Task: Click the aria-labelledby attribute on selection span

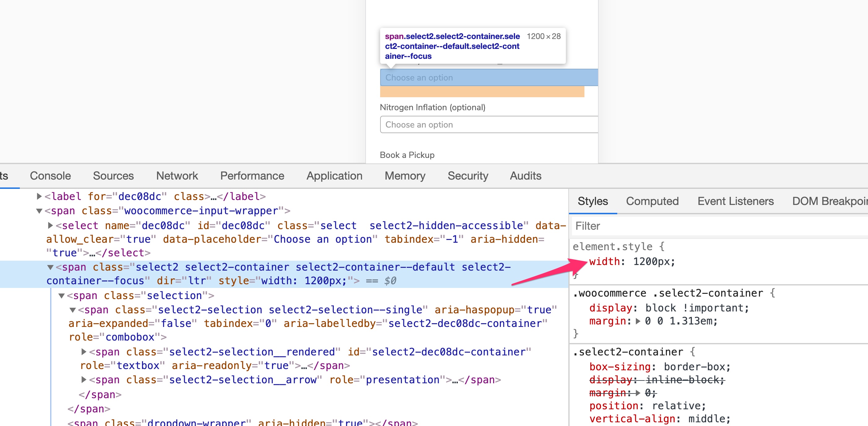Action: click(416, 323)
